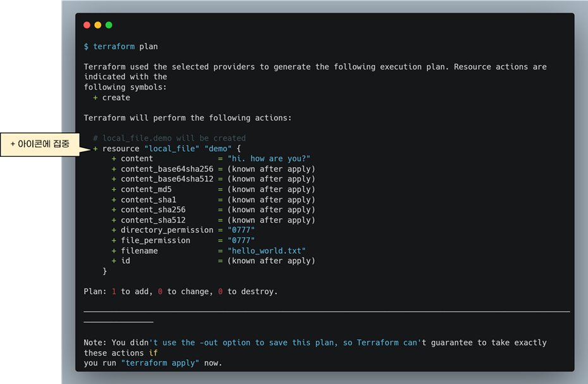Select the "demo" resource name string
588x384 pixels.
pos(218,149)
